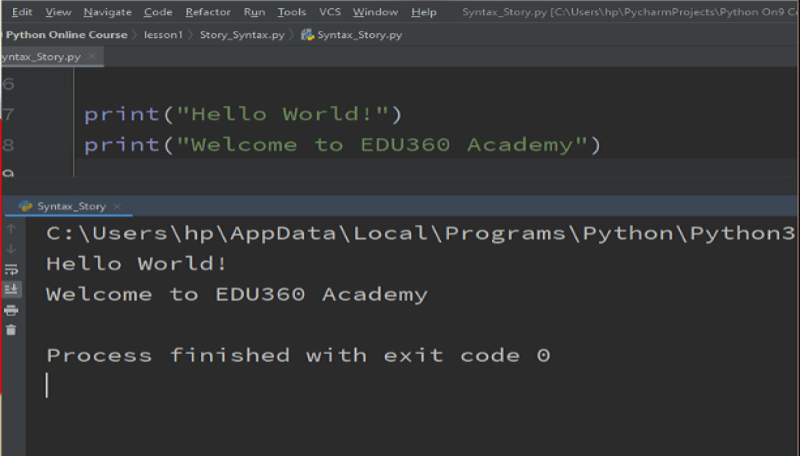Open the Navigate menu
Screen dimensions: 800x456
[x=107, y=12]
